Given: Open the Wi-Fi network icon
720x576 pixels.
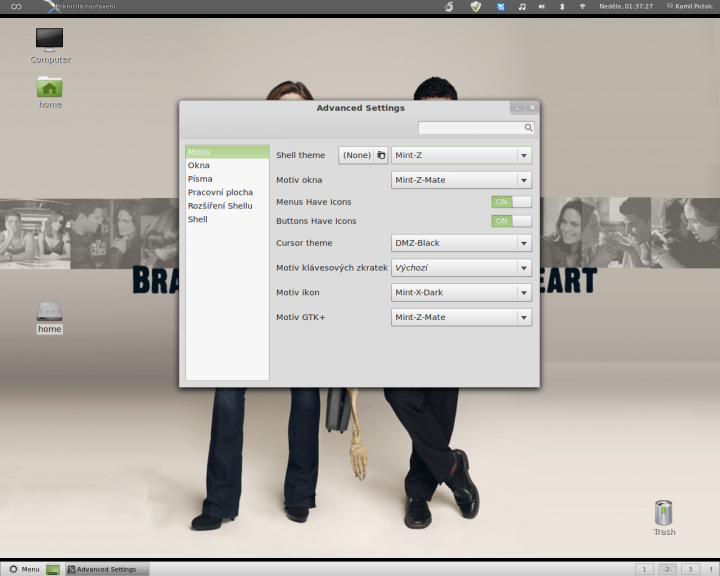Looking at the screenshot, I should (582, 7).
